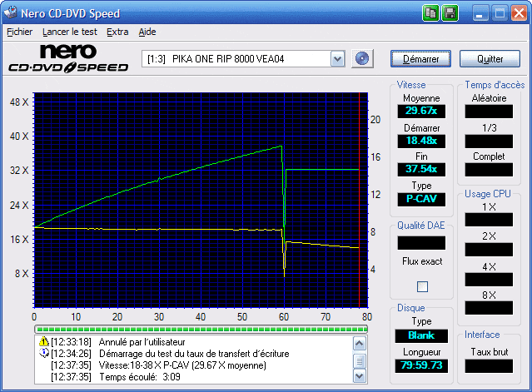
Task: Click the log scrollbar down arrow
Action: pyautogui.click(x=360, y=375)
